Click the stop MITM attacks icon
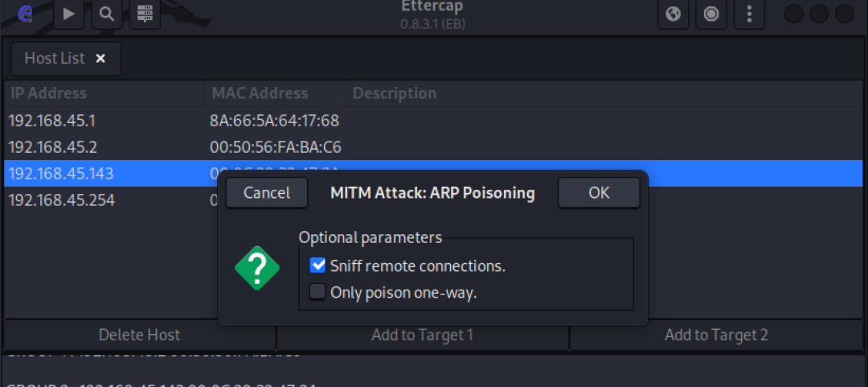868x387 pixels. pos(711,14)
